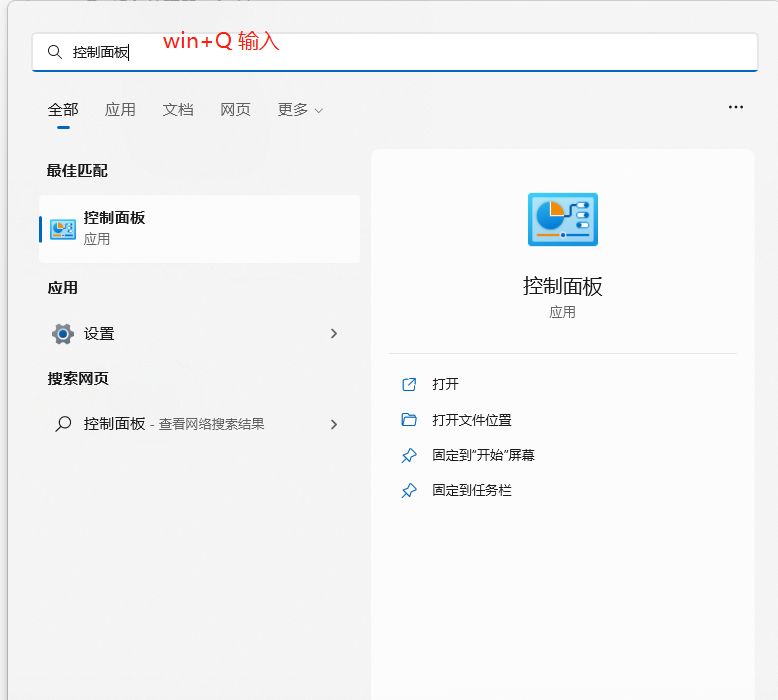
Task: Expand the arrow beside the 设置 result
Action: tap(334, 334)
